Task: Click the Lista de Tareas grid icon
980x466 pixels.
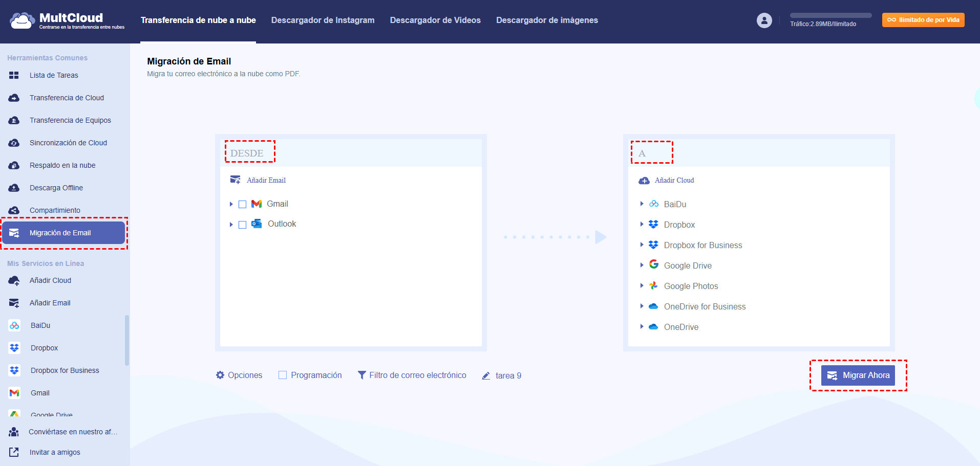Action: (x=14, y=75)
